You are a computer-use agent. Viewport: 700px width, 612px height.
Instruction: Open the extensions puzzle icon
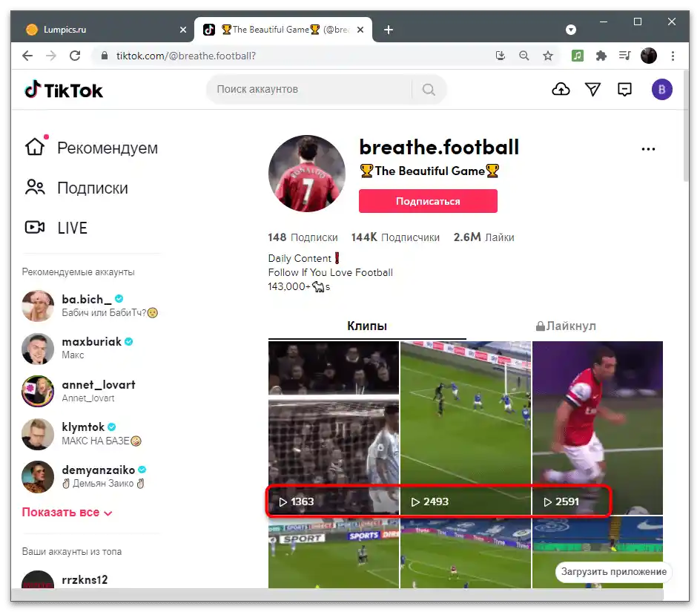pyautogui.click(x=601, y=56)
